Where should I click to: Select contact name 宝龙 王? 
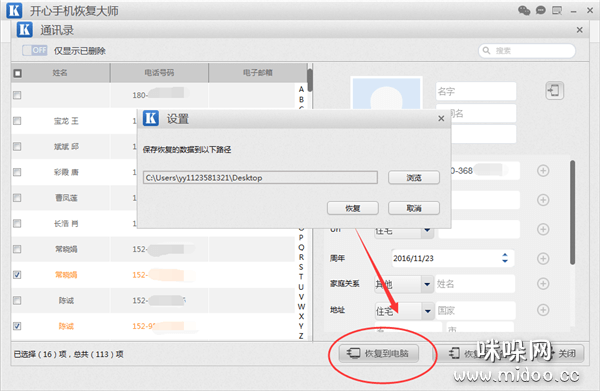point(66,121)
